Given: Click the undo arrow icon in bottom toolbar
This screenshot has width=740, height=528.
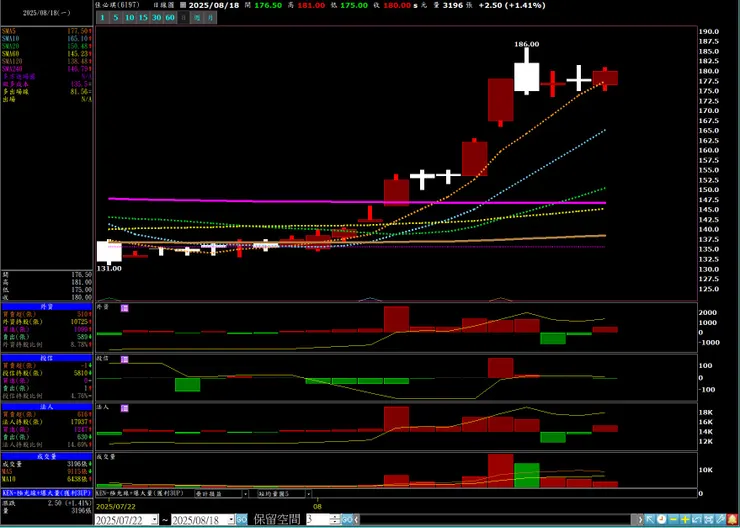Looking at the screenshot, I should coord(697,520).
